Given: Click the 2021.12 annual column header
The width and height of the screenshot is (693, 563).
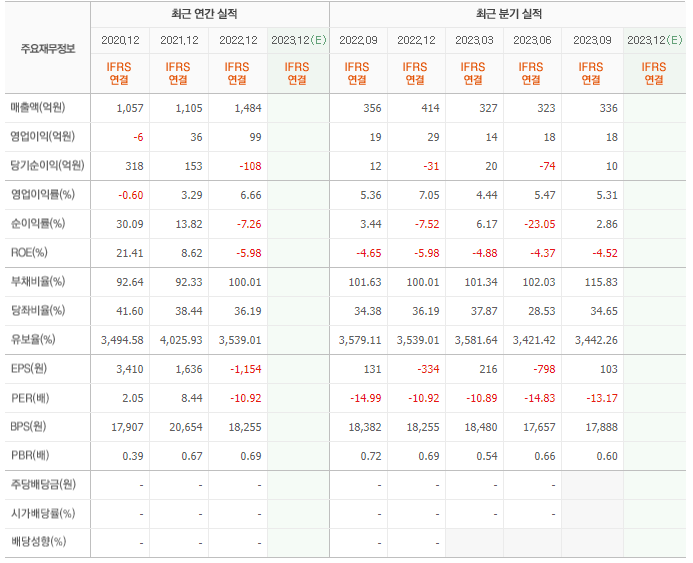Looking at the screenshot, I should pyautogui.click(x=179, y=40).
